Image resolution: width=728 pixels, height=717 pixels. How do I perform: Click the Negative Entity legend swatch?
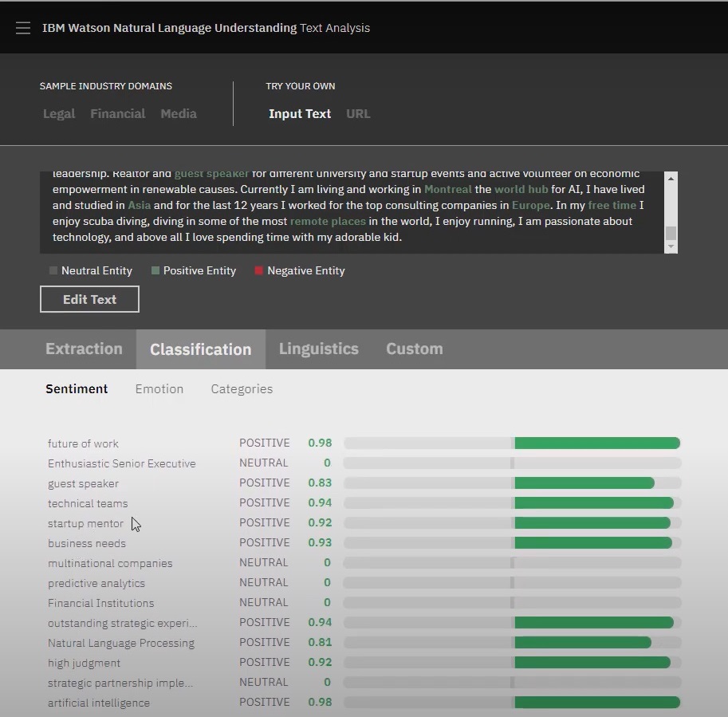pyautogui.click(x=259, y=270)
